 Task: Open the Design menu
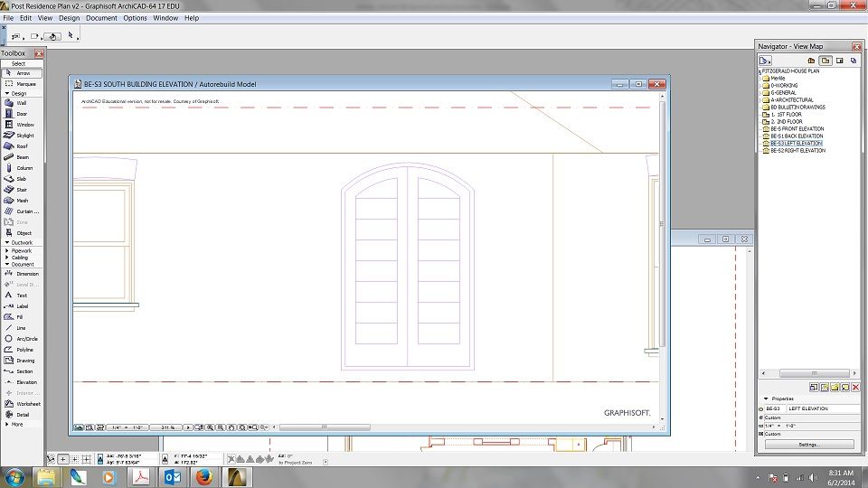(70, 18)
